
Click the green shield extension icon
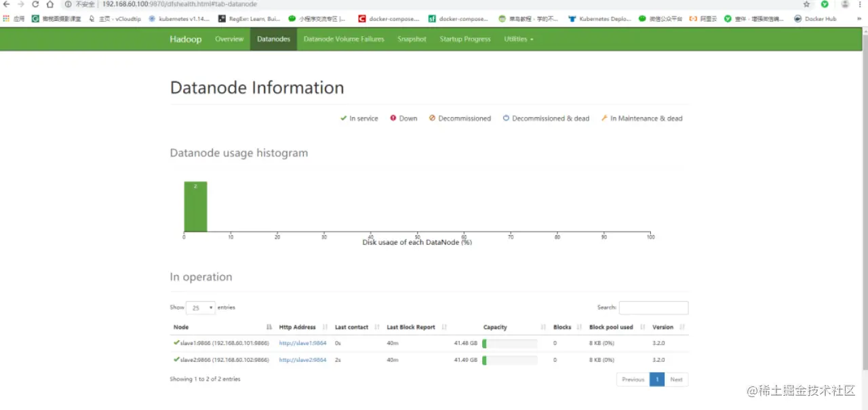point(825,4)
